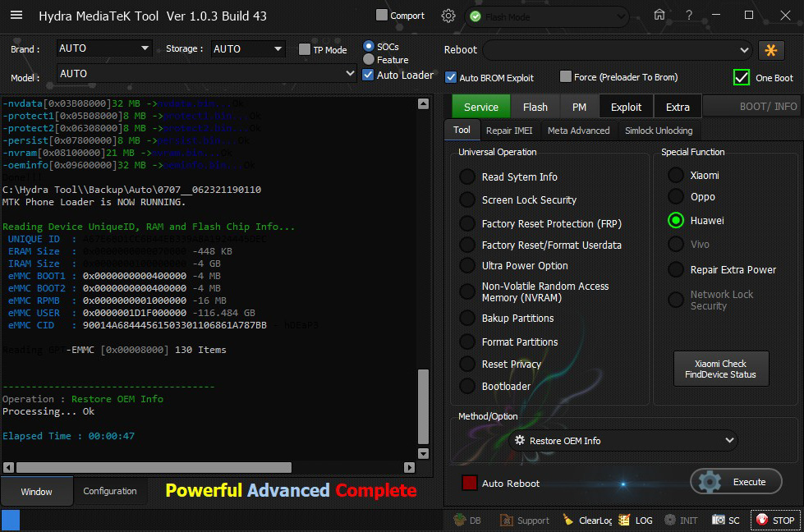Expand the Model dropdown
Image resolution: width=804 pixels, height=532 pixels.
coord(206,73)
